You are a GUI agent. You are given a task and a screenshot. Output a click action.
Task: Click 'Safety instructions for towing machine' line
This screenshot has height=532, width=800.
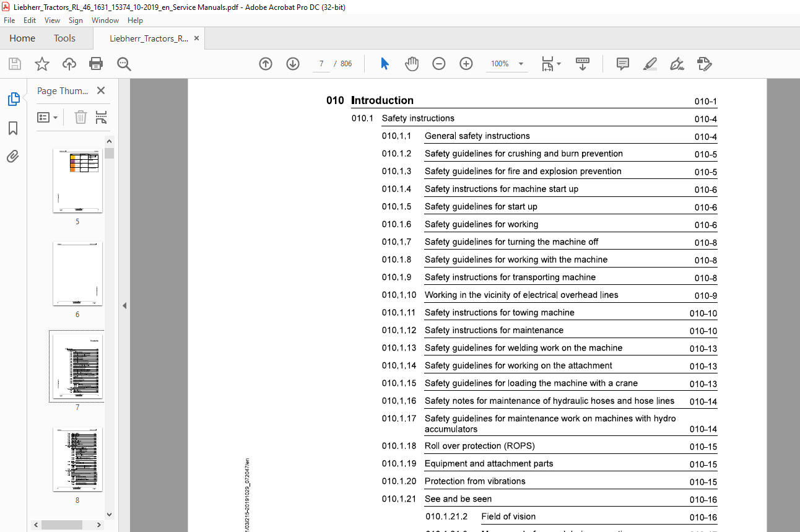pos(500,313)
